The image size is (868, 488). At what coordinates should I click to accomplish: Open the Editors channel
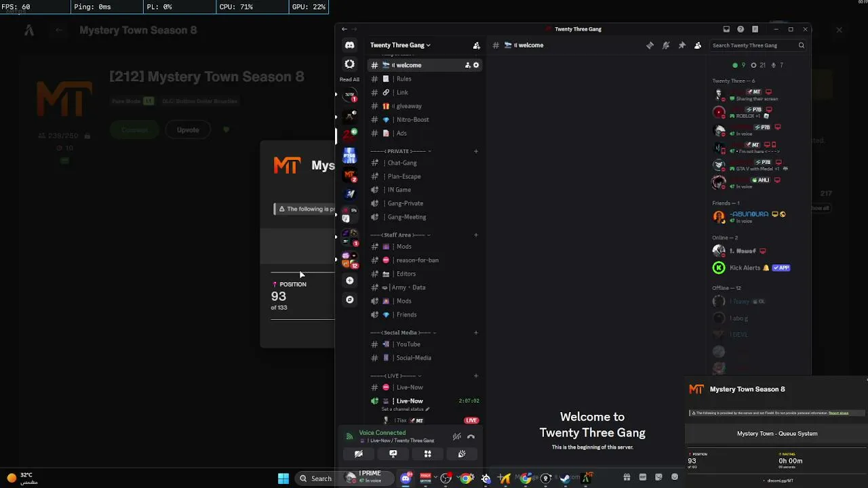[425, 274]
